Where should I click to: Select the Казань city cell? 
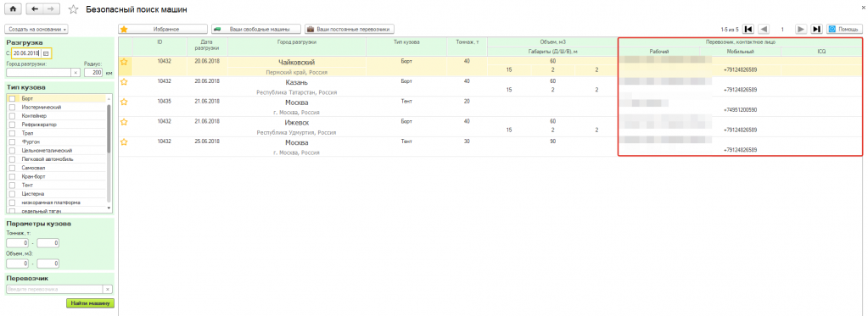(297, 82)
